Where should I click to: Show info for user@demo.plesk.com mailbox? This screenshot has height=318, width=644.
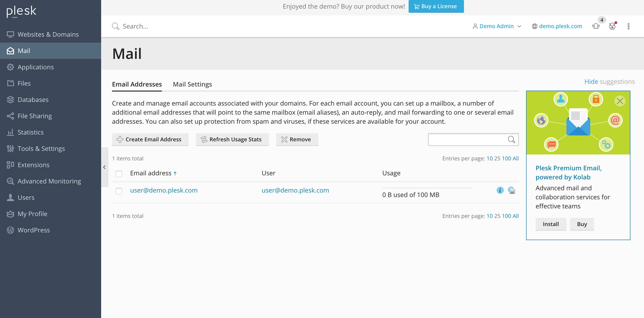(x=500, y=190)
